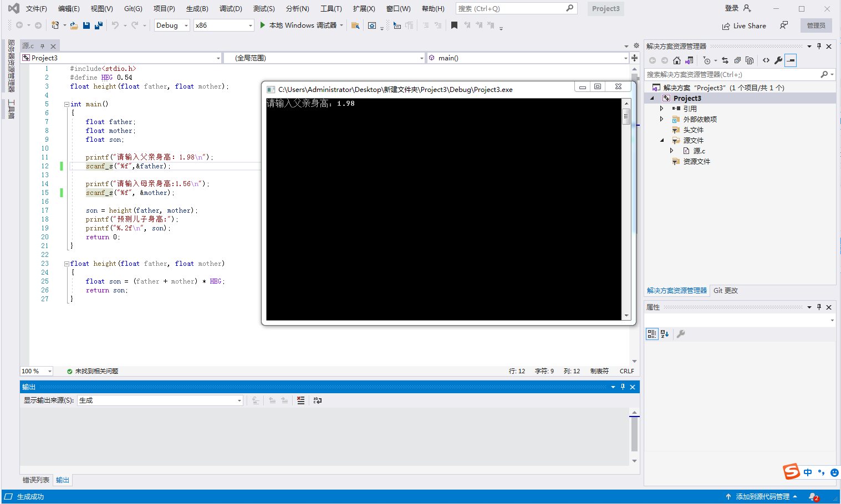Open the 生成(B) menu

pyautogui.click(x=197, y=9)
